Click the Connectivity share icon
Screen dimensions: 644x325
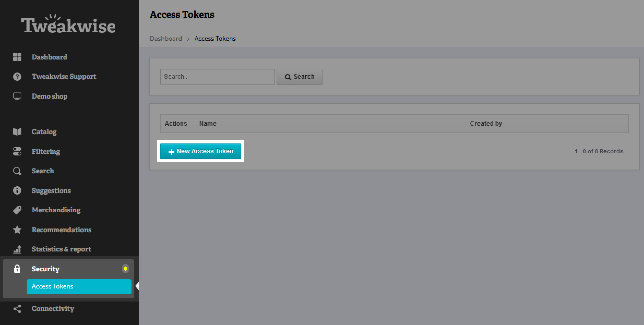[x=17, y=309]
